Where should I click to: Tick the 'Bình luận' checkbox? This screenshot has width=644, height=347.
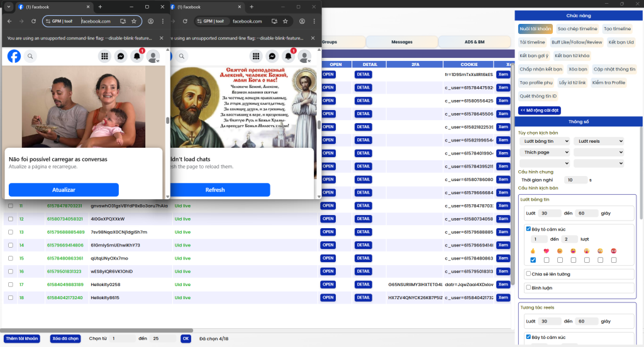[x=529, y=287]
